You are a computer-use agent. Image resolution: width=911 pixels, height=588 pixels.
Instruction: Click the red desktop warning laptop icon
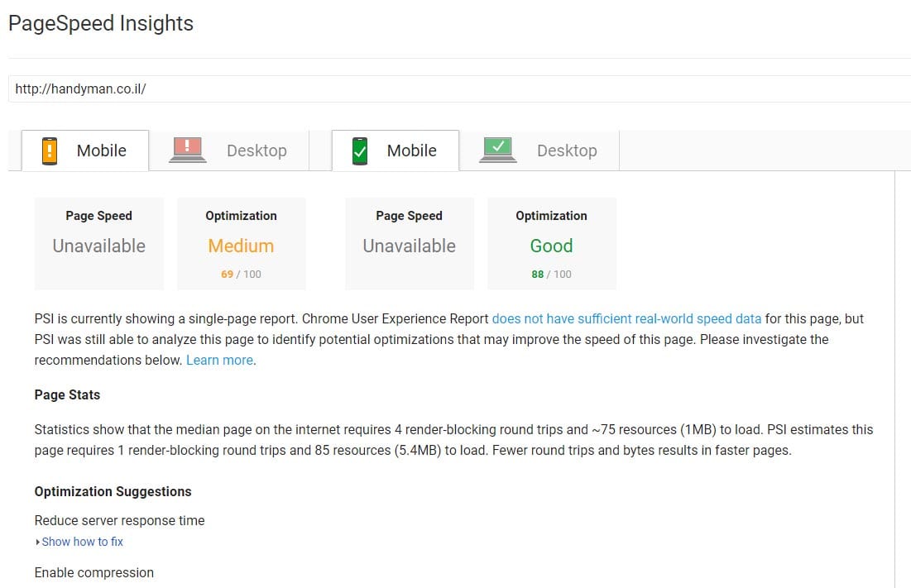coord(187,150)
